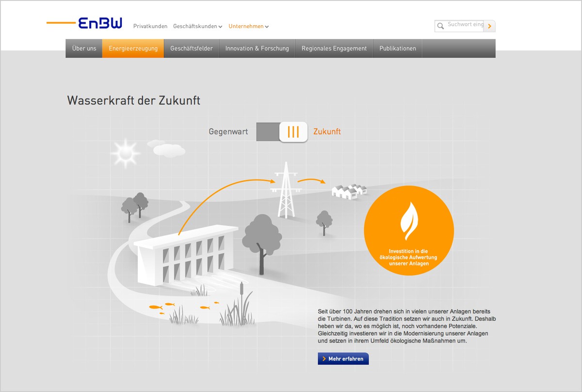
Task: Click the orange search submit arrow
Action: pyautogui.click(x=489, y=26)
